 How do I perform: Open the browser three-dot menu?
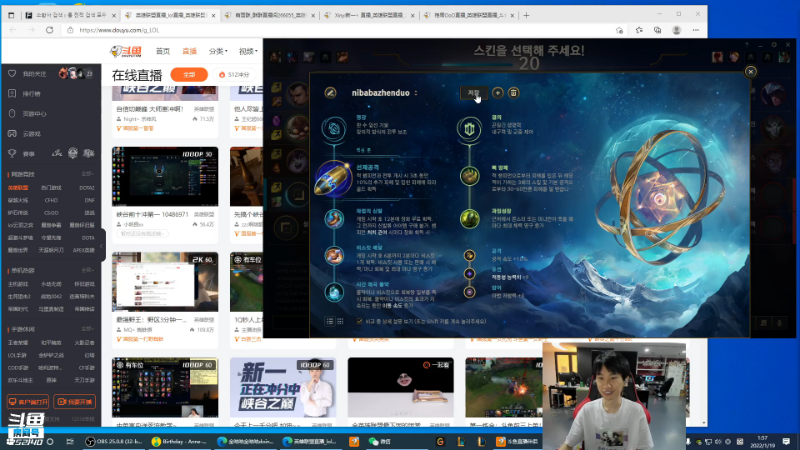click(x=695, y=30)
